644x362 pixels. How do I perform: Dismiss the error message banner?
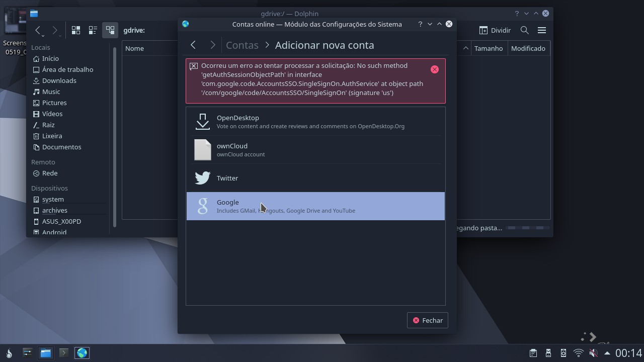[x=435, y=69]
